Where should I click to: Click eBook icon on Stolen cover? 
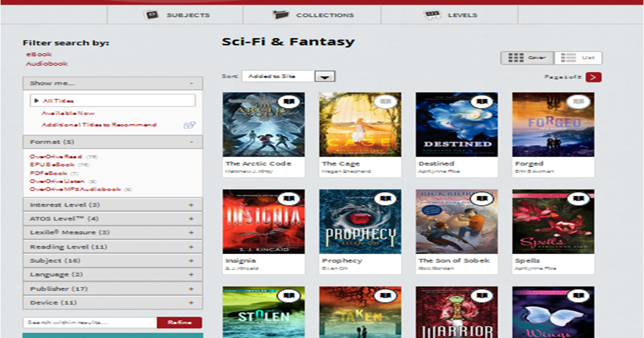pyautogui.click(x=289, y=295)
